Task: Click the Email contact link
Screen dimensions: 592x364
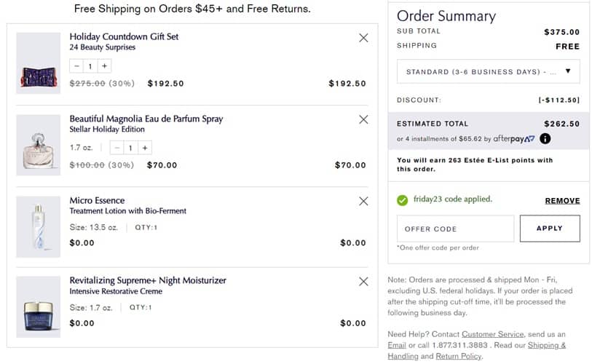Action: [x=397, y=345]
